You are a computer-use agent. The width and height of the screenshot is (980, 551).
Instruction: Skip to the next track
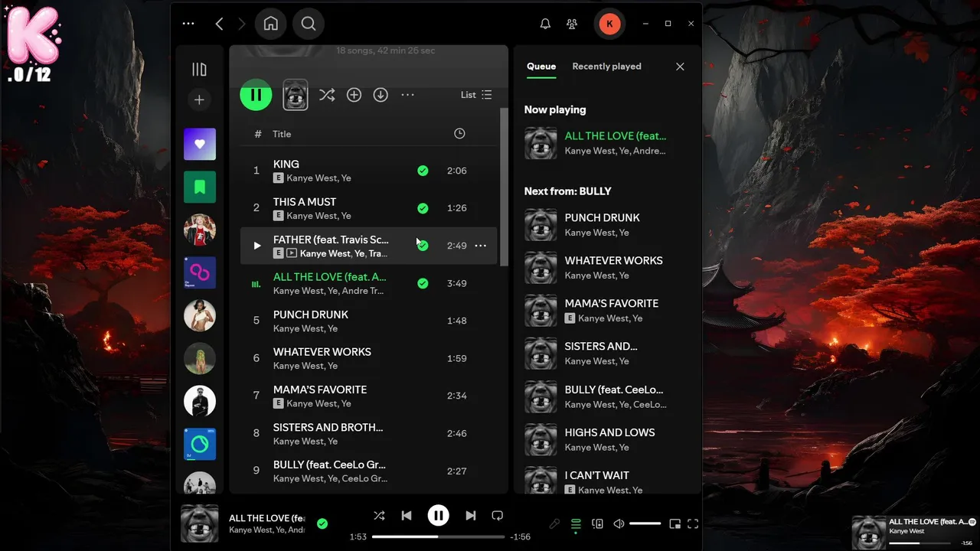[471, 516]
